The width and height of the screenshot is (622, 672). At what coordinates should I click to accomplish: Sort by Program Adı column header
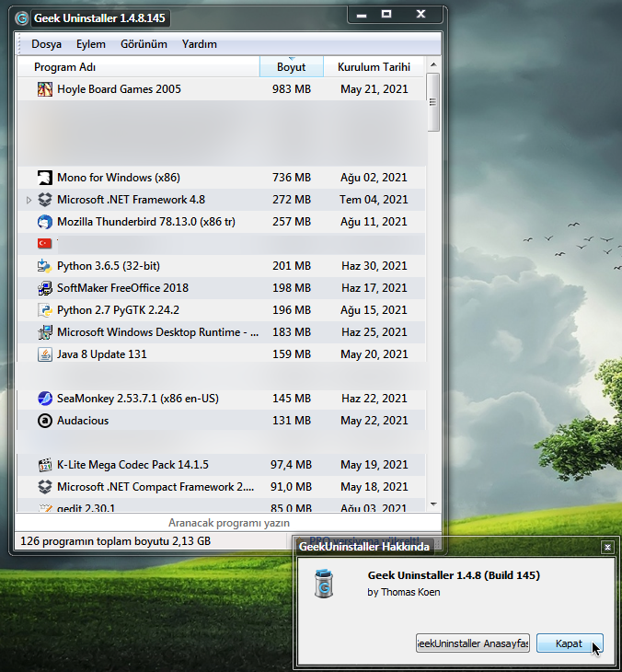point(138,67)
